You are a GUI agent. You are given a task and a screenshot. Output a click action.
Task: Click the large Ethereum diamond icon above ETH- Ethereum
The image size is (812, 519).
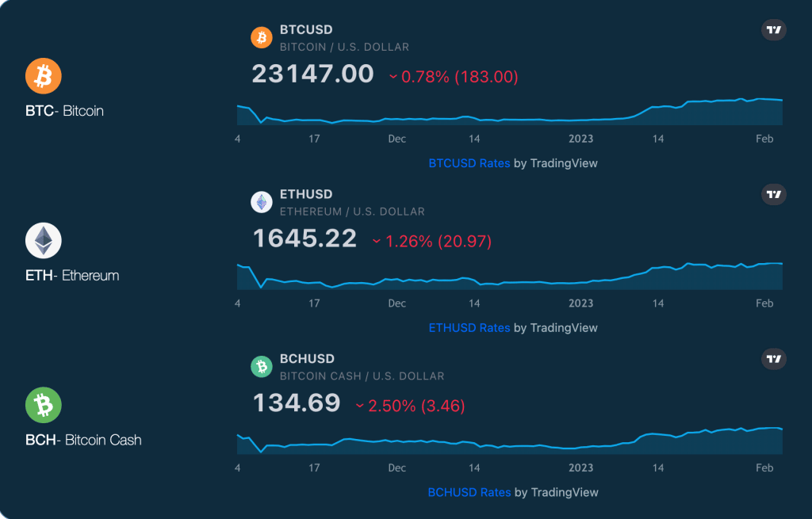(x=44, y=241)
